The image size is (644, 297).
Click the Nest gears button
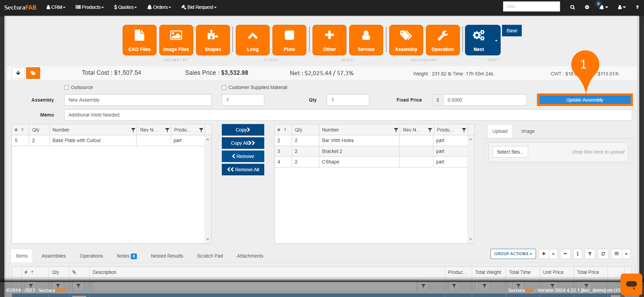tap(479, 40)
